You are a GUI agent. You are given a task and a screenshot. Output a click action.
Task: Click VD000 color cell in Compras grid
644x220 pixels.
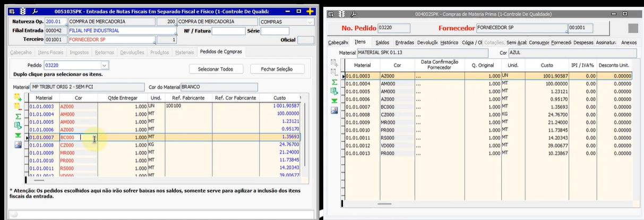397,146
